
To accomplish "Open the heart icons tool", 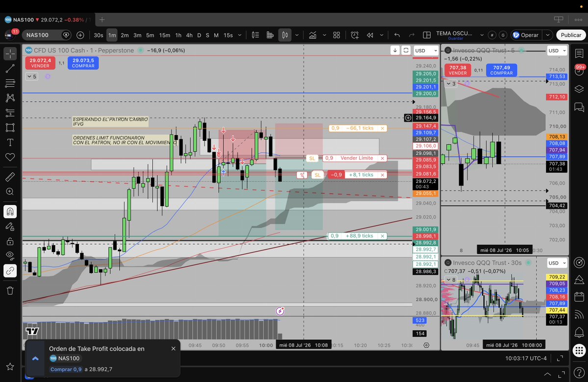I will pyautogui.click(x=10, y=157).
